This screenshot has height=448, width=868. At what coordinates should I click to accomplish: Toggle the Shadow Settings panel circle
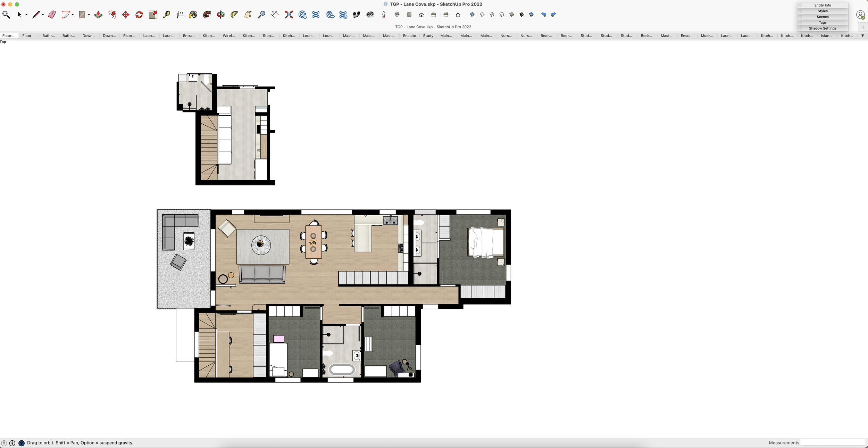[x=800, y=28]
